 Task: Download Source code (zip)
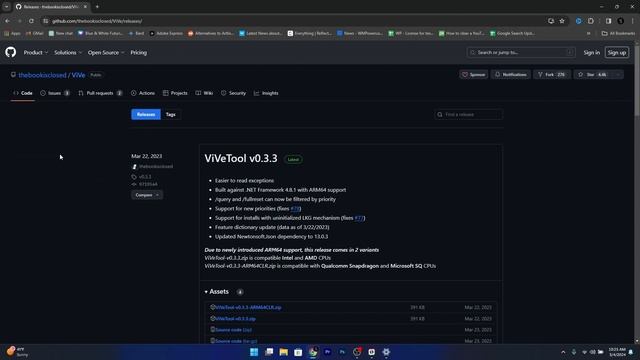tap(233, 330)
